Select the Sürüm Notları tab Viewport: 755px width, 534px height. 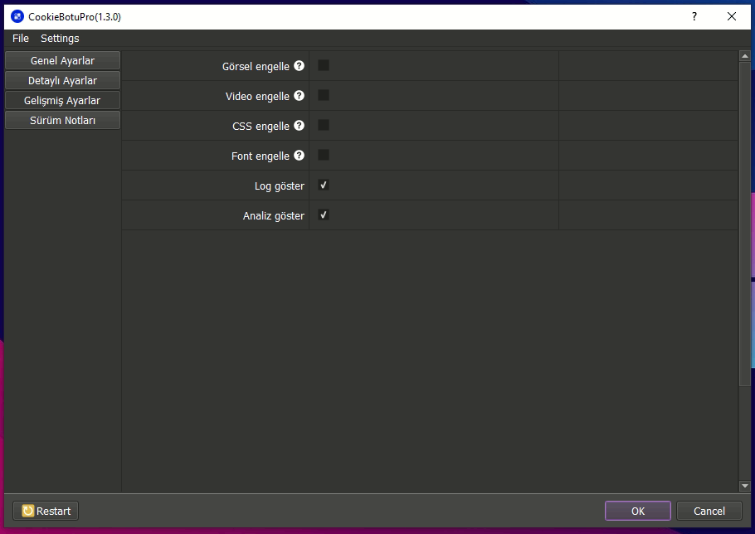tap(62, 121)
